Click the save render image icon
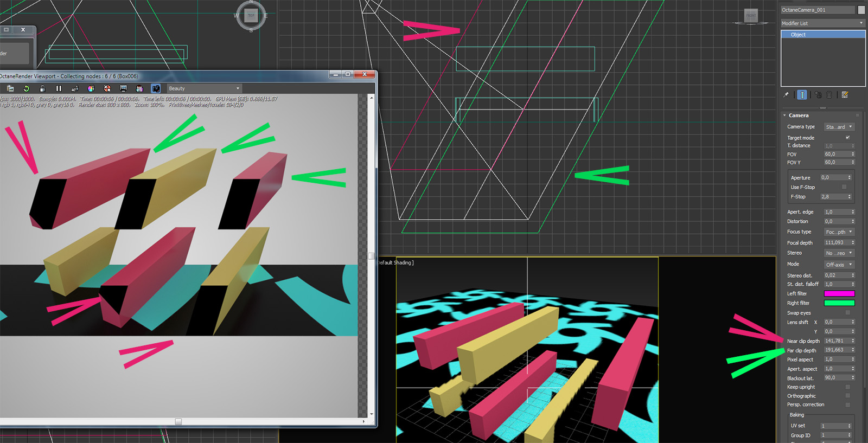Screen dimensions: 868x443 (139, 88)
